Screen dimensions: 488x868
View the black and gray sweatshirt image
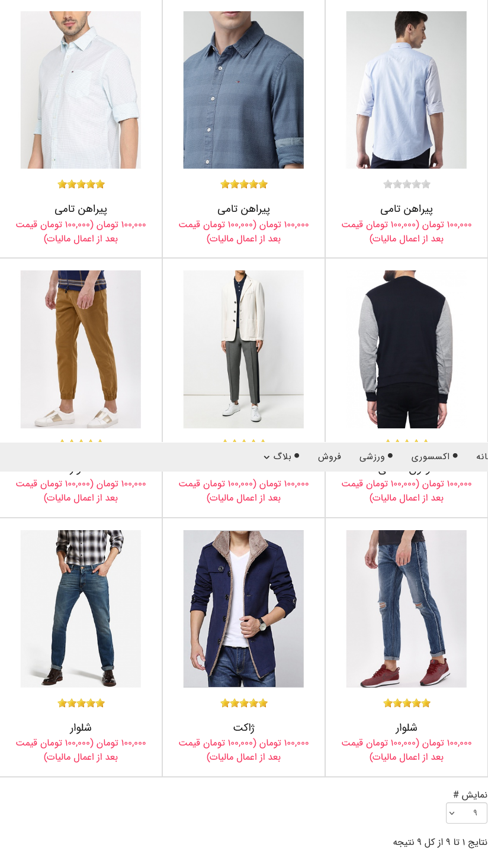tap(406, 349)
